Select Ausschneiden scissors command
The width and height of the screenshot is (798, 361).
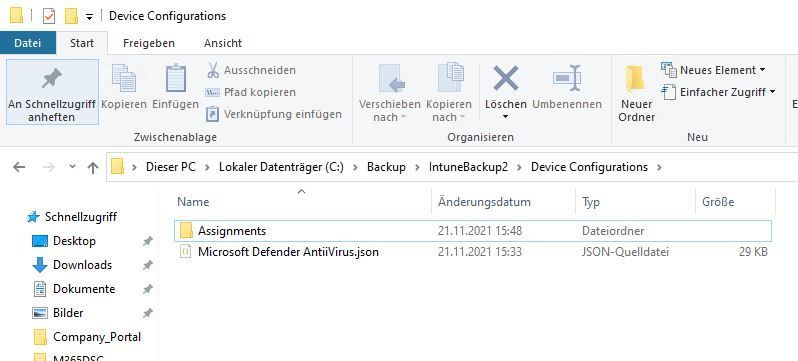click(251, 70)
